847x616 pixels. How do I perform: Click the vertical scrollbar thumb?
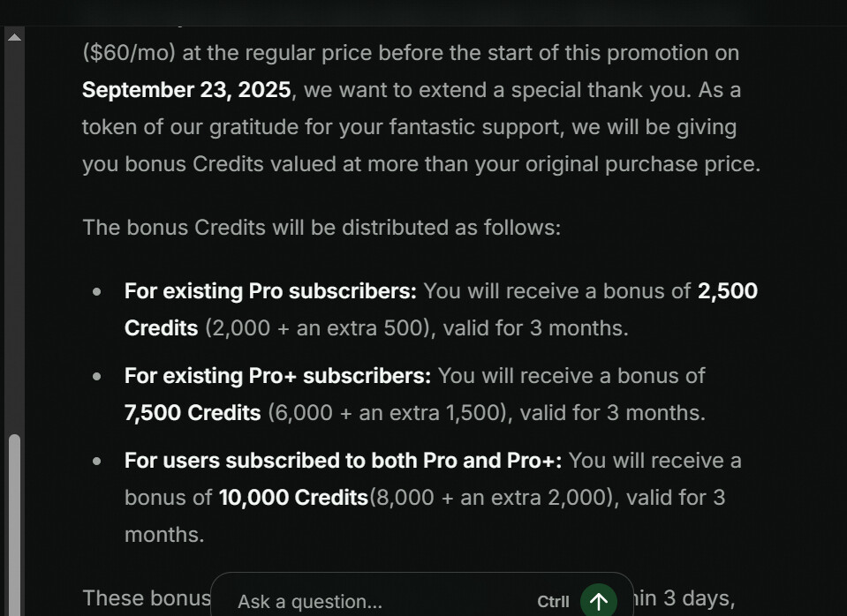tap(13, 521)
